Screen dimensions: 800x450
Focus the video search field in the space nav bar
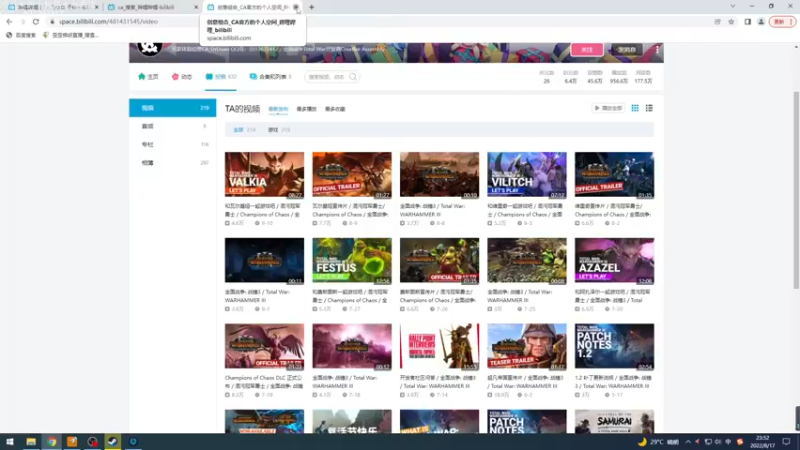coord(327,77)
